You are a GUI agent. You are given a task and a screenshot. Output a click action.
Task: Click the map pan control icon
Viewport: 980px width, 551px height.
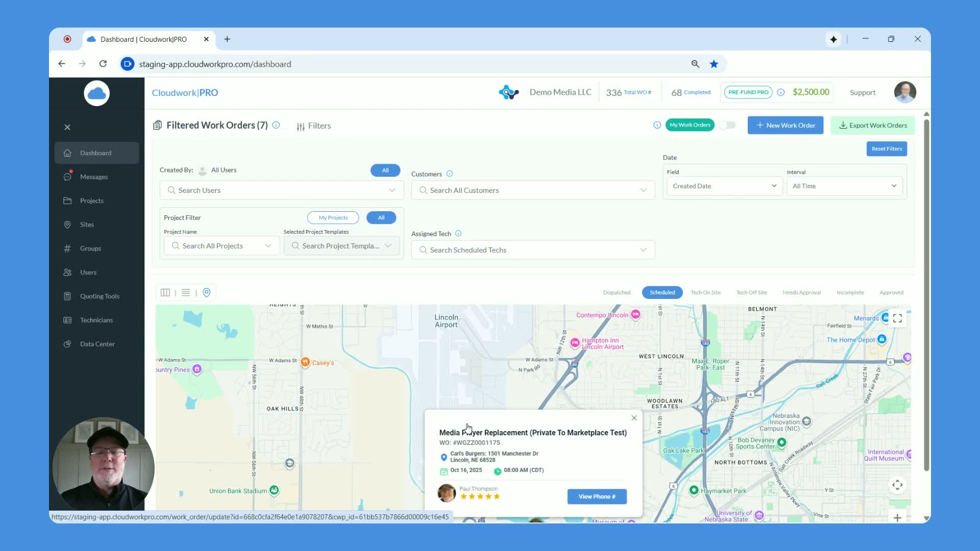897,485
